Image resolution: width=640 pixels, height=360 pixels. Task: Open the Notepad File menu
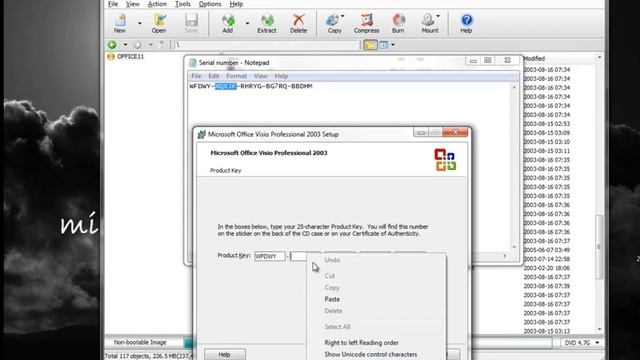196,76
